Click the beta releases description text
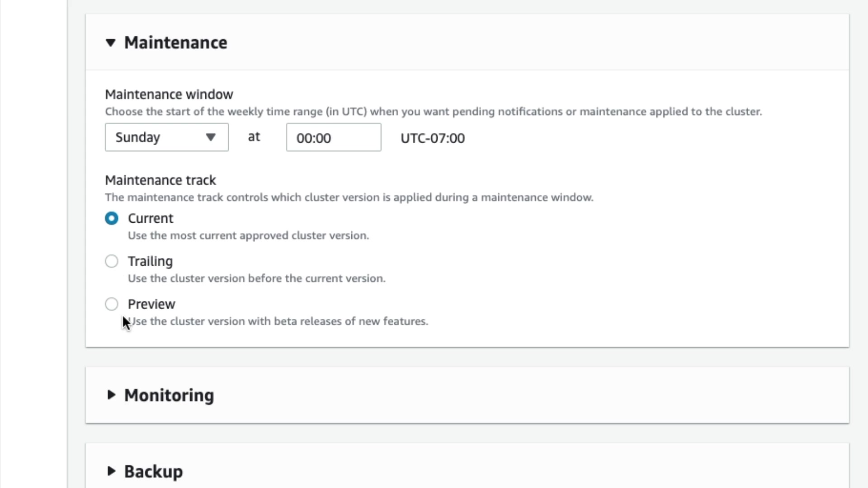This screenshot has width=868, height=488. [x=278, y=321]
